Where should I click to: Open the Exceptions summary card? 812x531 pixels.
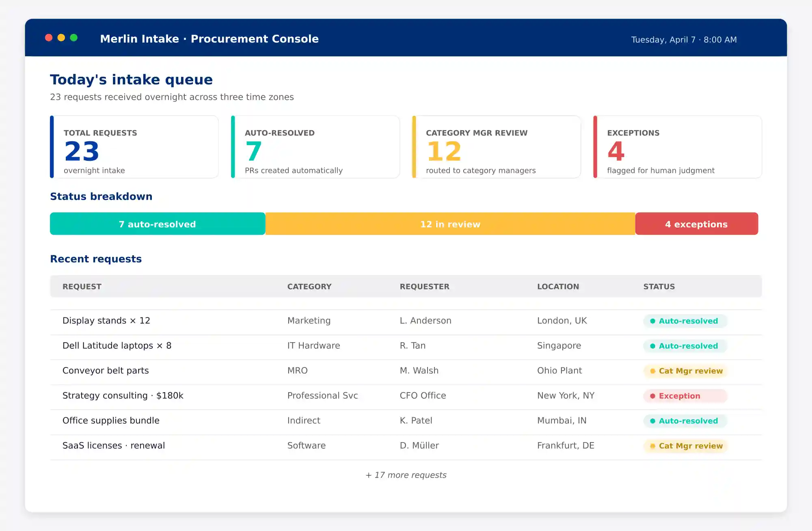(677, 147)
